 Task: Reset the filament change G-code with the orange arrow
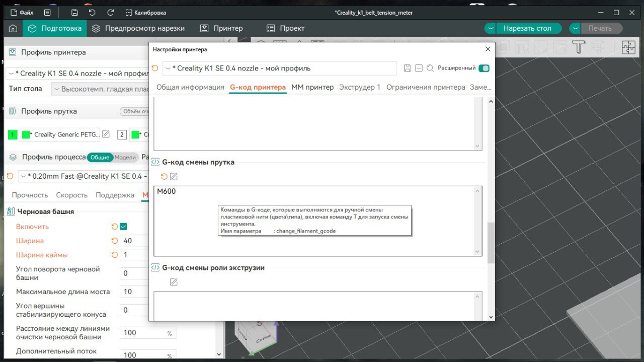164,177
